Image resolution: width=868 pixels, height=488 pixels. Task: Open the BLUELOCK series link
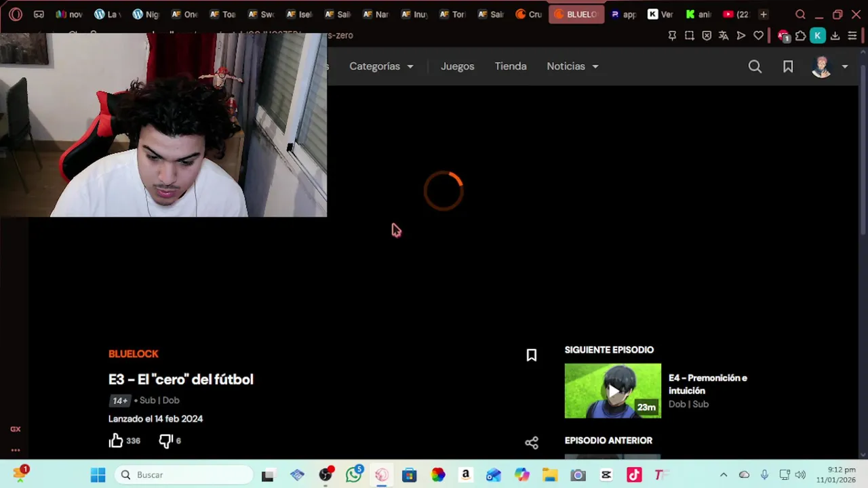134,354
